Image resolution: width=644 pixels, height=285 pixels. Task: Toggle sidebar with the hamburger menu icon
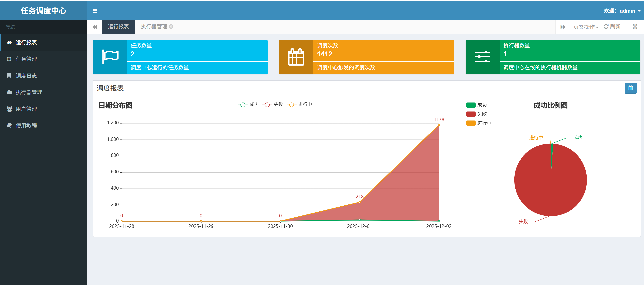(95, 11)
